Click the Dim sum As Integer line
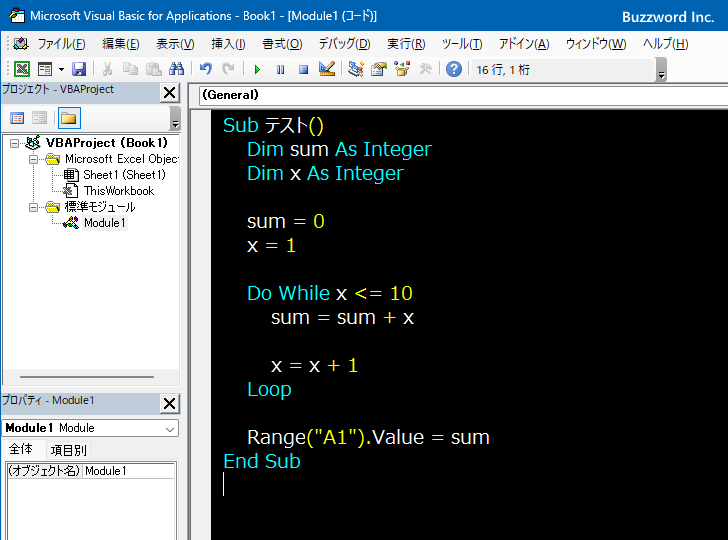This screenshot has height=540, width=728. click(x=339, y=150)
